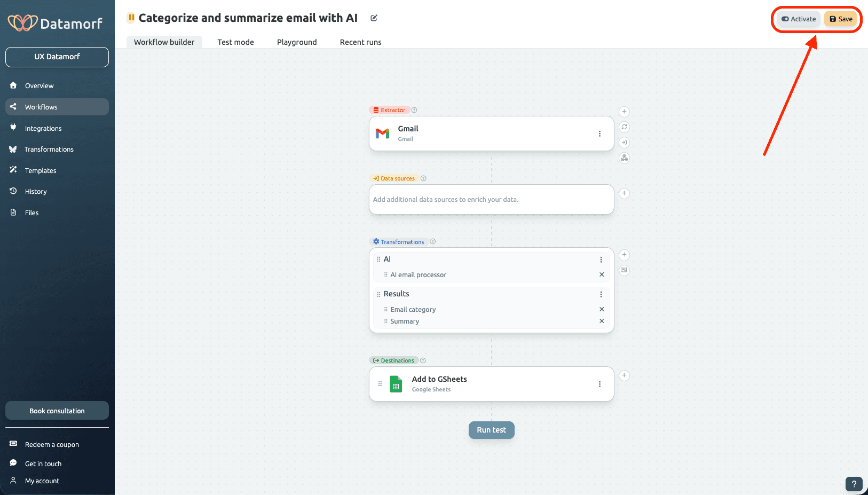The image size is (868, 495).
Task: Open the Extractor help question mark
Action: [x=414, y=110]
